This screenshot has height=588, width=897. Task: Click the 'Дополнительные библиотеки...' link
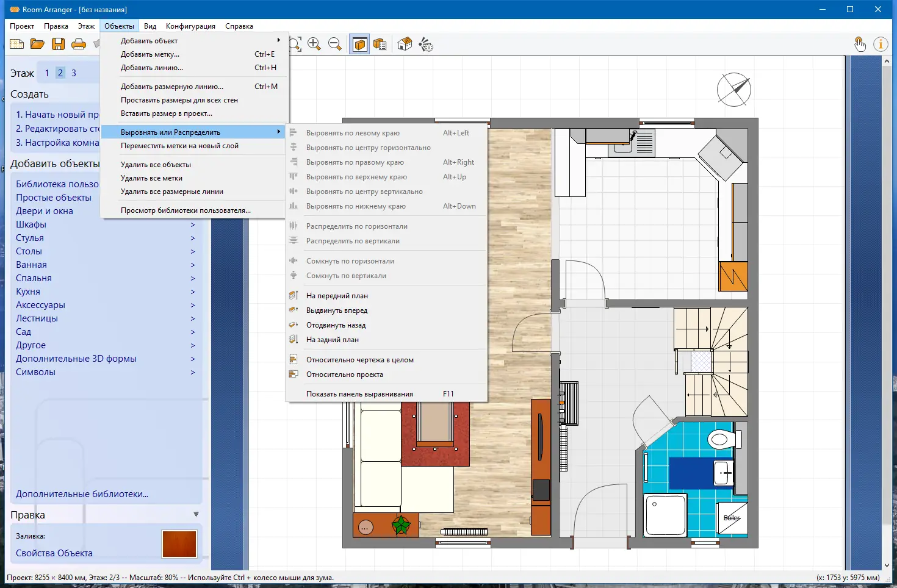pos(82,494)
